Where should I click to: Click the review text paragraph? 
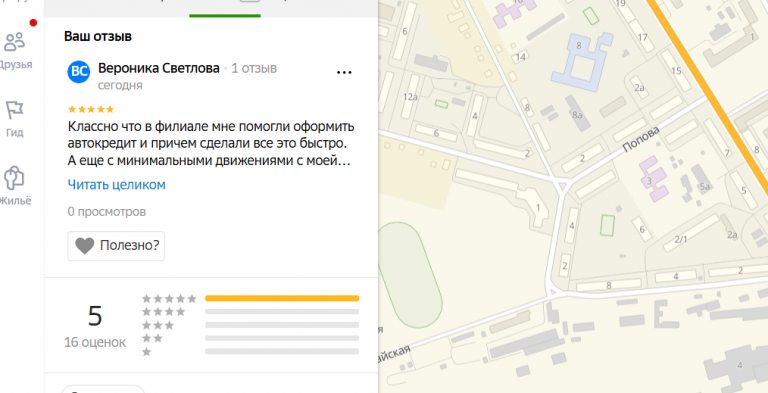211,144
